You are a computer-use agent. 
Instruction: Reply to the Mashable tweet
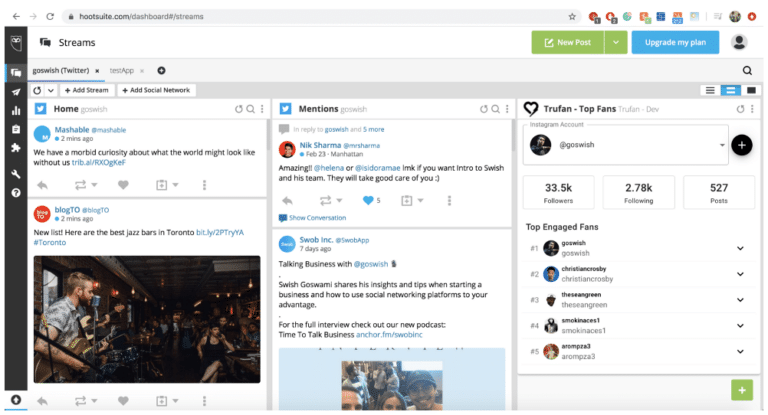[43, 185]
